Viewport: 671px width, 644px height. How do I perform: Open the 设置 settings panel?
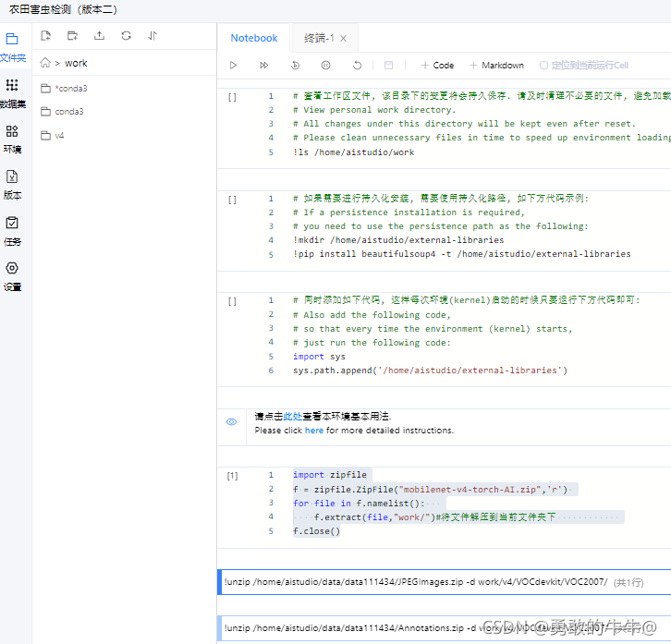12,277
